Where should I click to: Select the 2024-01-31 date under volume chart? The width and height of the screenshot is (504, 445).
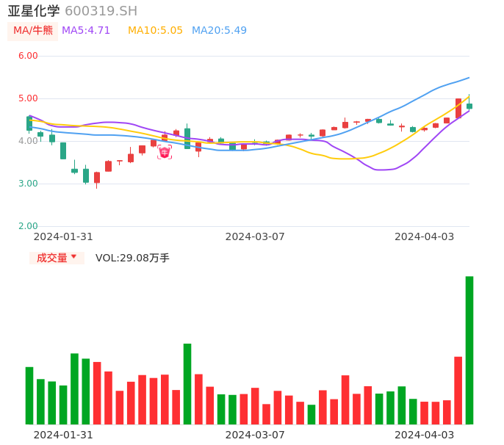(x=63, y=435)
